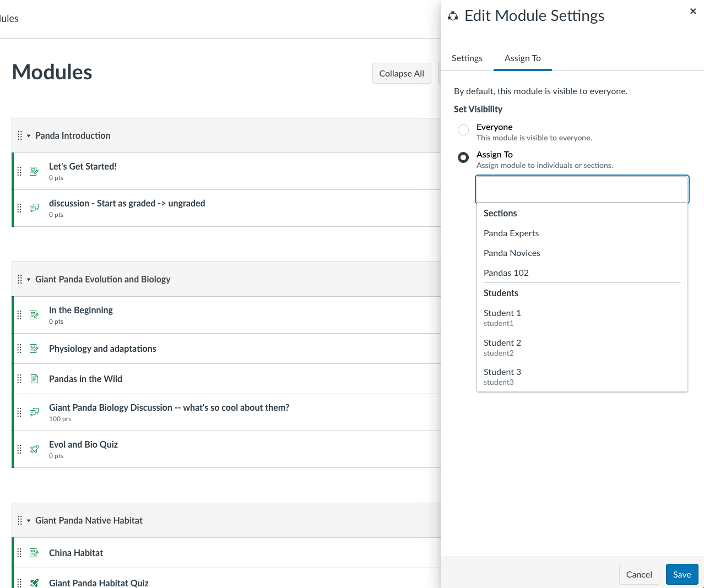Viewport: 704px width, 588px height.
Task: Click the drag handle for Panda Introduction module
Action: point(20,135)
